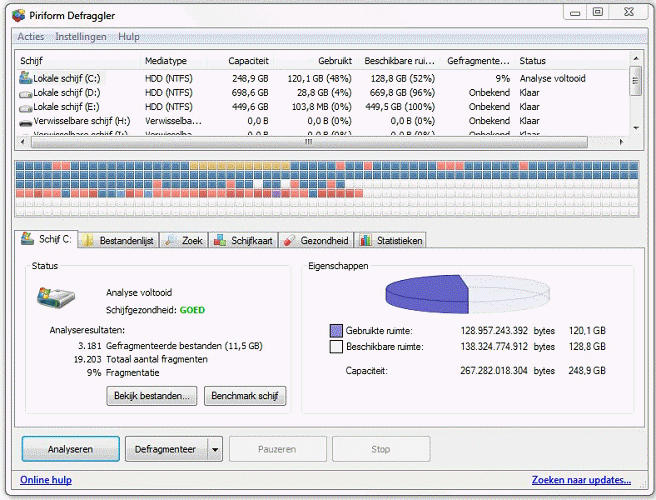Click the Gezondheid pill tab icon
656x500 pixels.
[x=289, y=241]
